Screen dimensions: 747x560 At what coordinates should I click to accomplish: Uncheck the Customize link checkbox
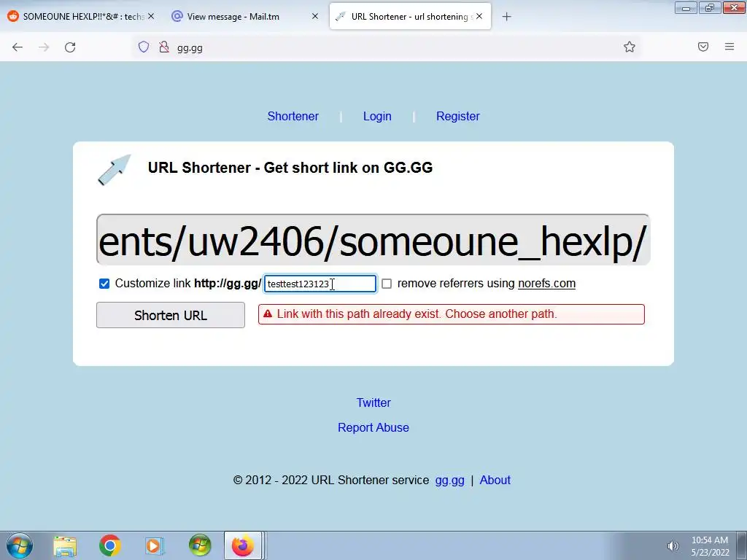point(104,284)
